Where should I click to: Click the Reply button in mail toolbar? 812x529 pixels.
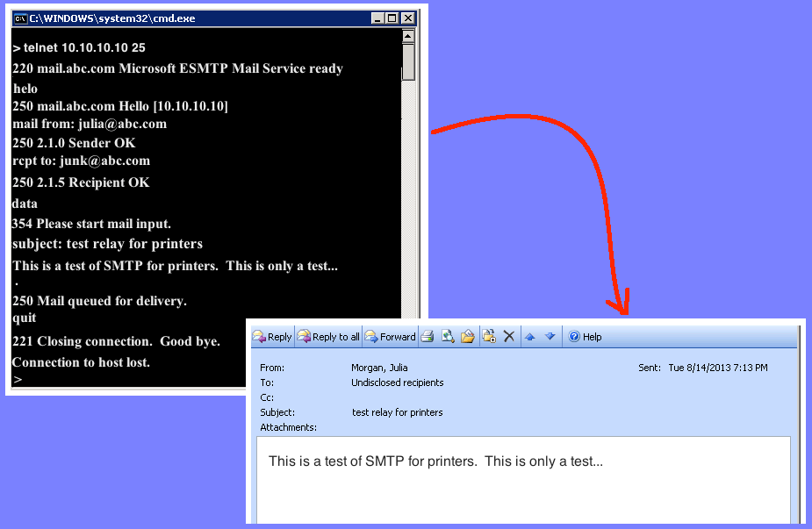(x=272, y=337)
